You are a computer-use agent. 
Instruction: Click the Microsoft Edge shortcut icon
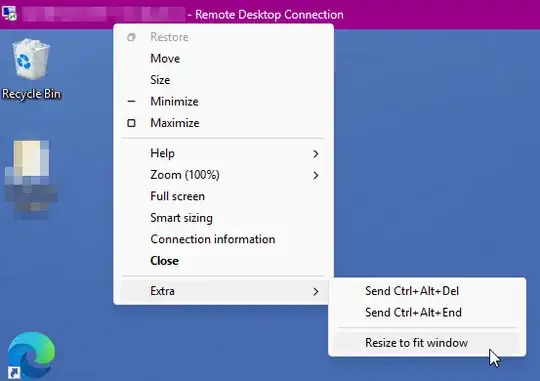(31, 356)
